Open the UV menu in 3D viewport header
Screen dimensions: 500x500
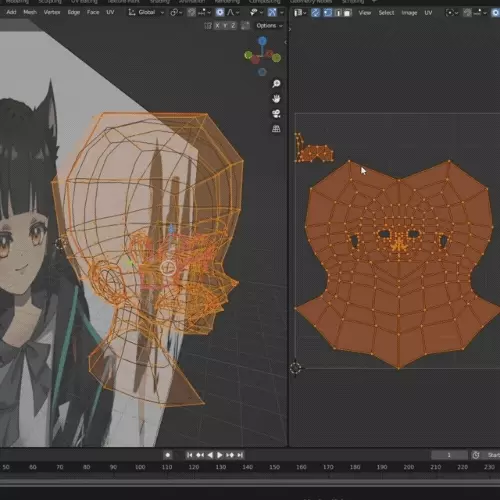click(110, 12)
